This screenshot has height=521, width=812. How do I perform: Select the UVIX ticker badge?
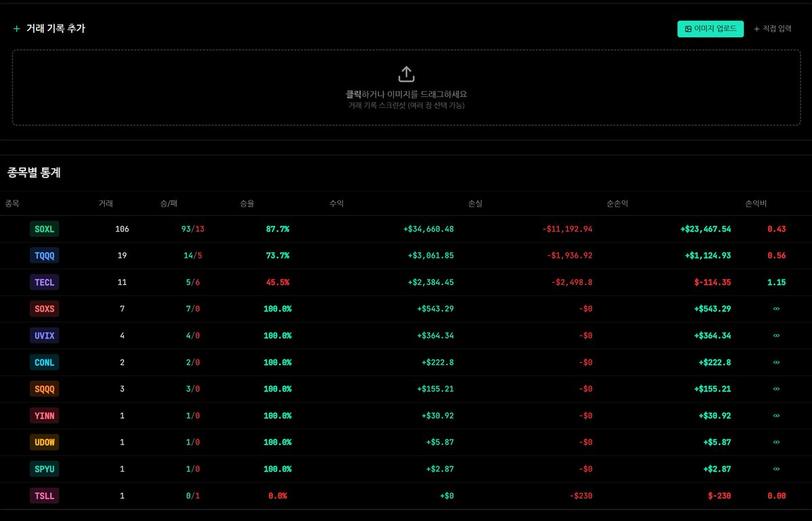pyautogui.click(x=45, y=336)
